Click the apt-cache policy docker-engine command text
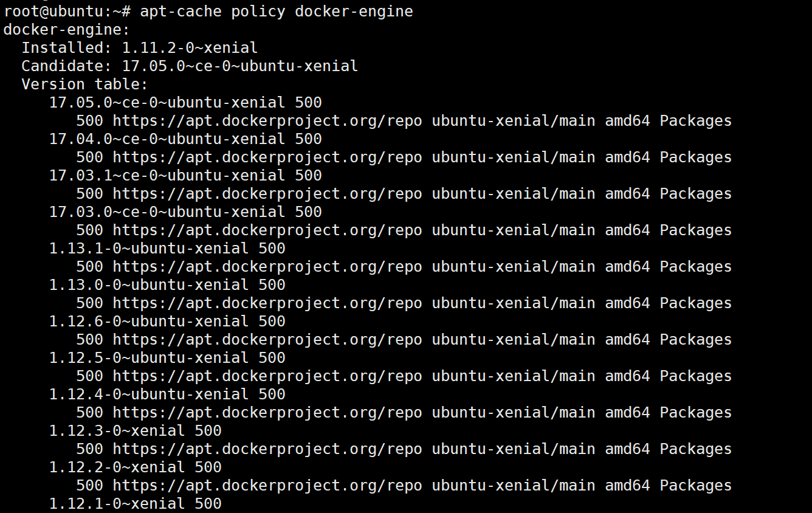Viewport: 812px width, 513px height. coord(277,12)
